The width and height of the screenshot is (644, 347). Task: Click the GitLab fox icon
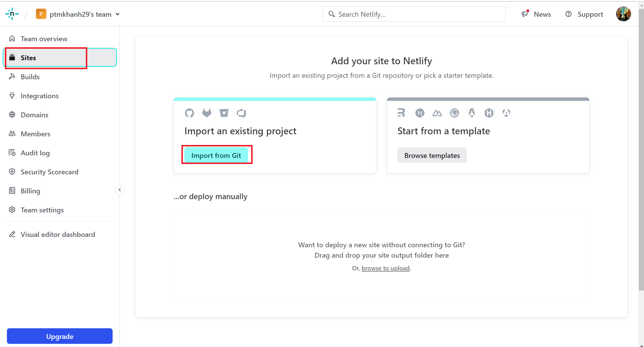pyautogui.click(x=207, y=113)
